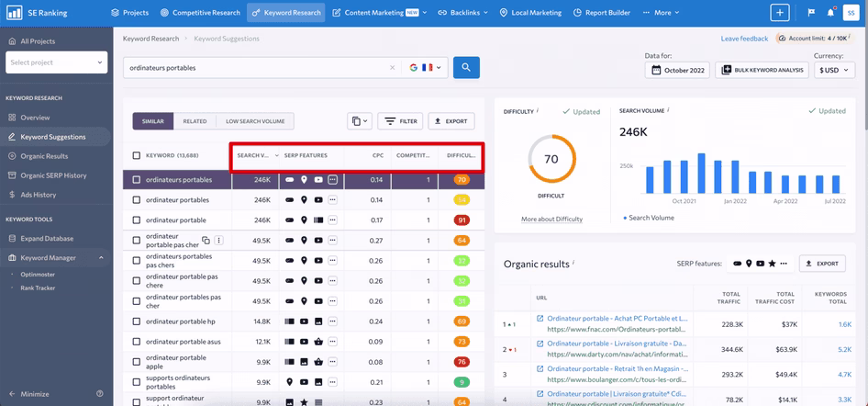This screenshot has width=868, height=406.
Task: Check the 'ordinateur portable hp' row checkbox
Action: pyautogui.click(x=137, y=321)
